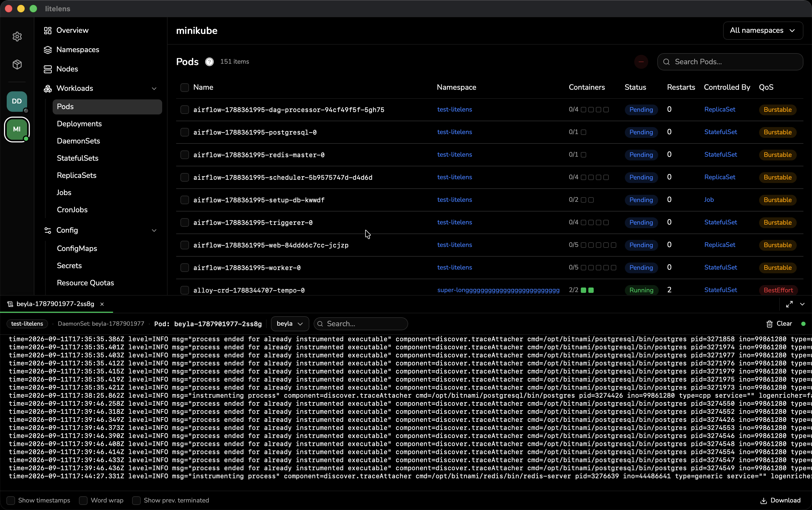Open the Nodes page
The width and height of the screenshot is (812, 510).
coord(67,69)
